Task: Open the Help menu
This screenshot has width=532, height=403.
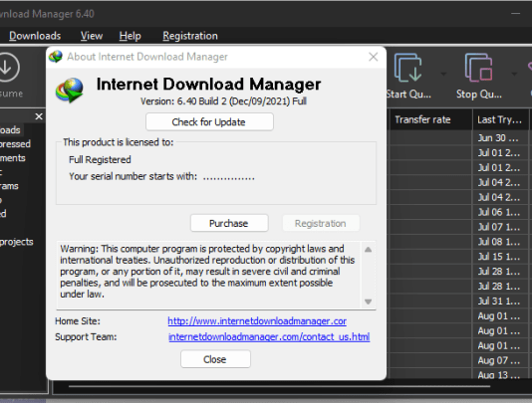Action: [x=130, y=36]
